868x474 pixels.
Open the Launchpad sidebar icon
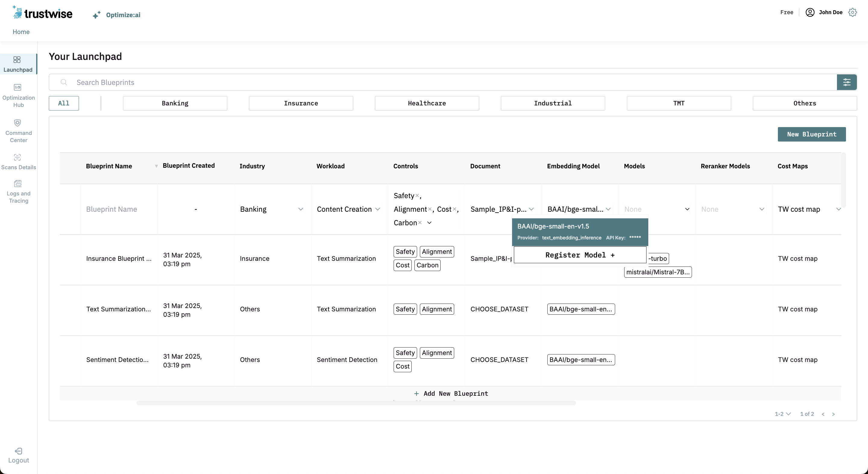(x=17, y=60)
